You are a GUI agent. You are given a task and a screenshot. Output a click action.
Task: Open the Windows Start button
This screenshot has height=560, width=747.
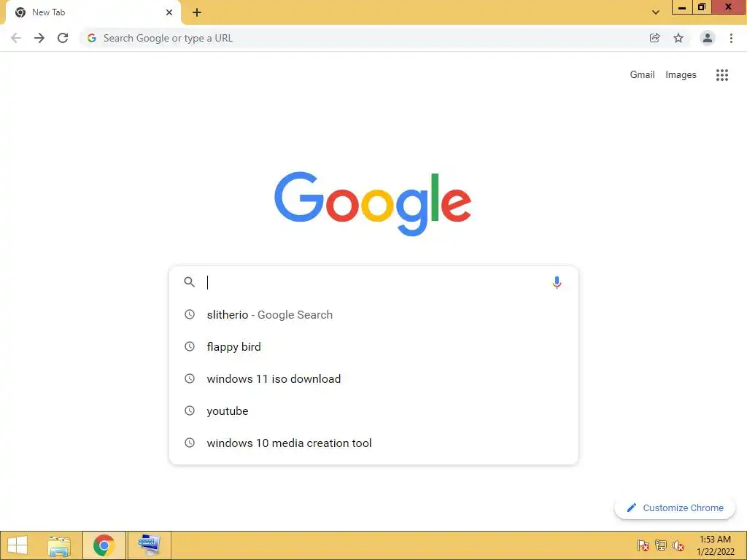pos(18,545)
